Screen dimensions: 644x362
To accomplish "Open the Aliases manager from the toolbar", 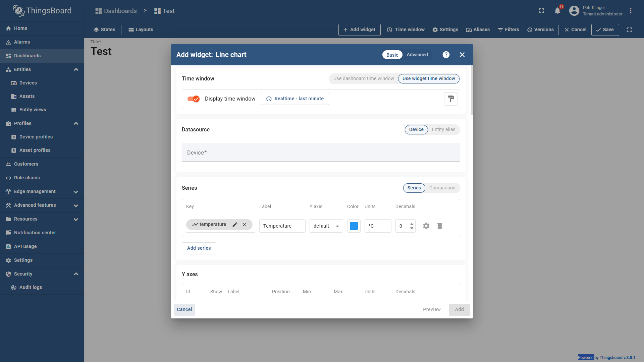I will (478, 29).
